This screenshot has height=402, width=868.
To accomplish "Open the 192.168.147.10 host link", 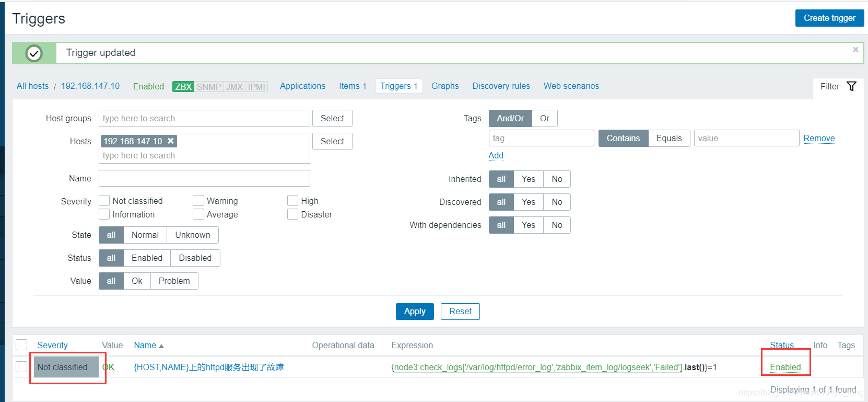I will point(90,86).
